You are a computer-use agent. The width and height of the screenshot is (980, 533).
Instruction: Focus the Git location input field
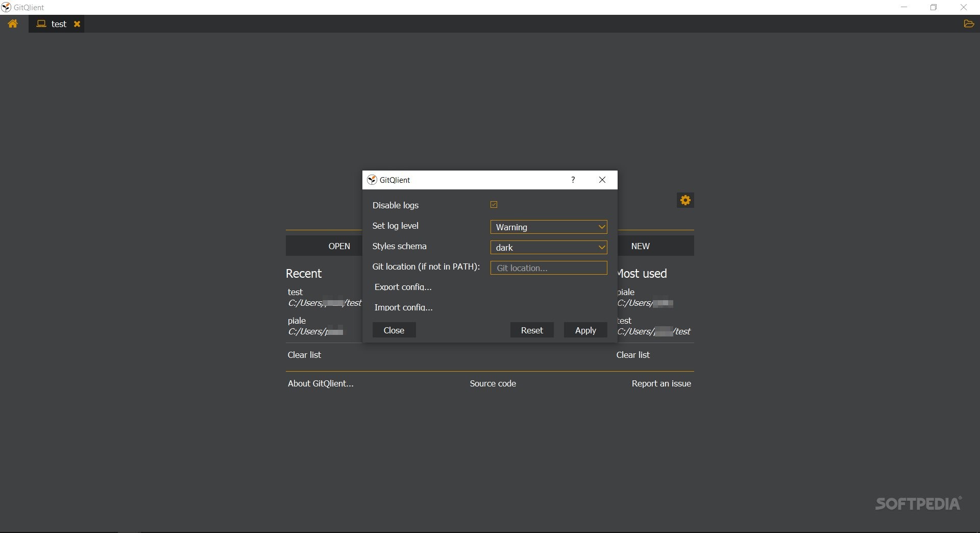click(x=549, y=268)
